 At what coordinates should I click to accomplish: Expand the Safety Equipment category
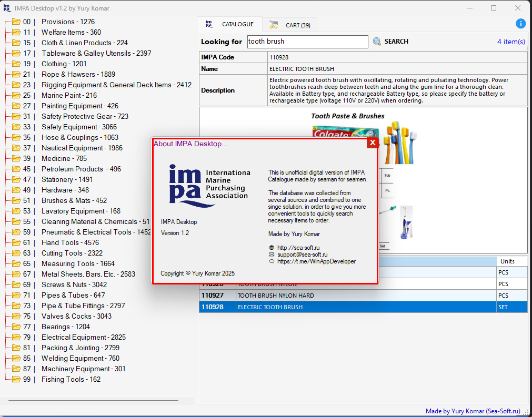tap(79, 127)
